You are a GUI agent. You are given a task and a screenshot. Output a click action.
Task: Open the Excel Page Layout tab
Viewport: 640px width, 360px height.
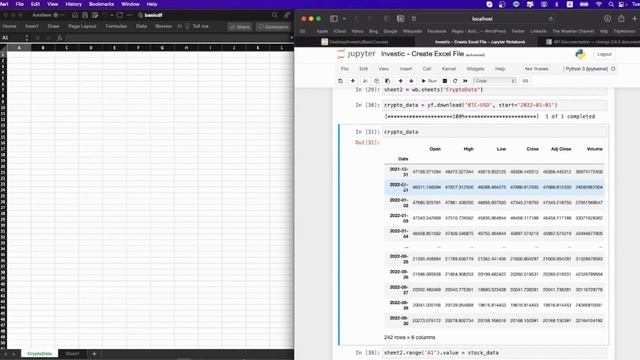82,26
